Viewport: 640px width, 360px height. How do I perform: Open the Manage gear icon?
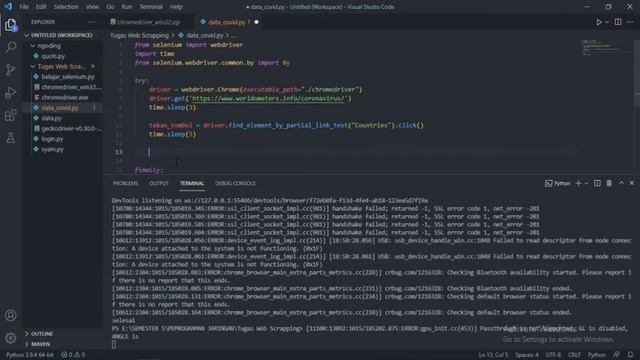click(x=11, y=338)
